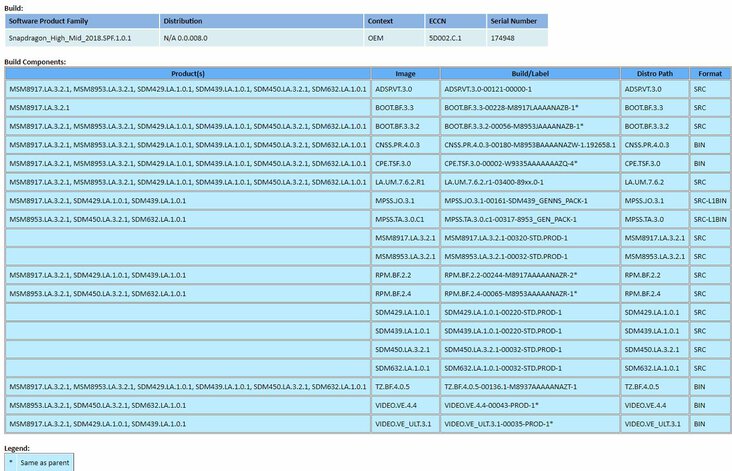Click the MPSS.TA.3.0.C1 image cell
Screen dimensions: 732x471
tap(405, 219)
